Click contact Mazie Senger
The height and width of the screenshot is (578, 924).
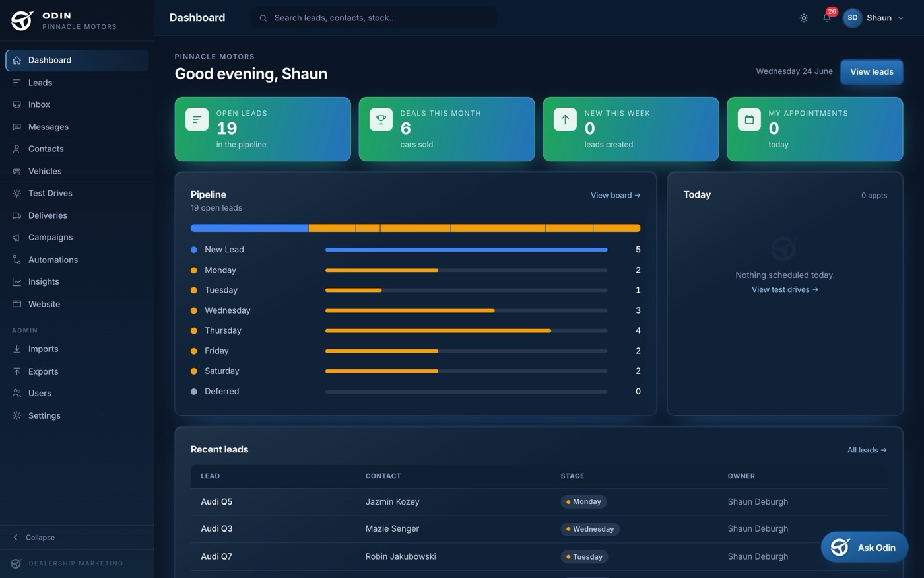pos(392,528)
